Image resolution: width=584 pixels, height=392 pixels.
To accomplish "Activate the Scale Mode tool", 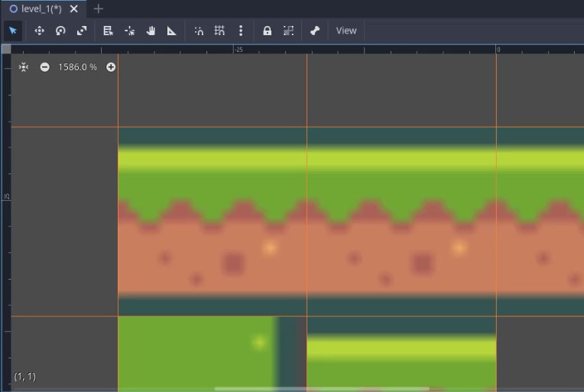I will point(82,31).
